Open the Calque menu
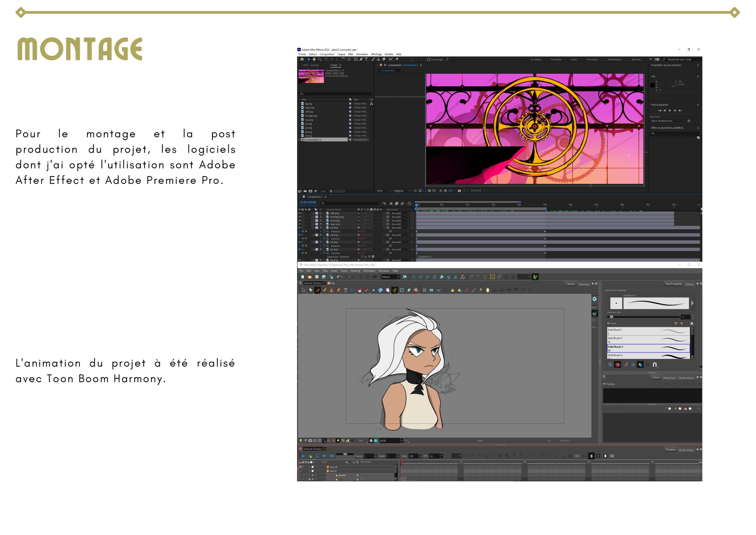Image resolution: width=756 pixels, height=535 pixels. [341, 54]
